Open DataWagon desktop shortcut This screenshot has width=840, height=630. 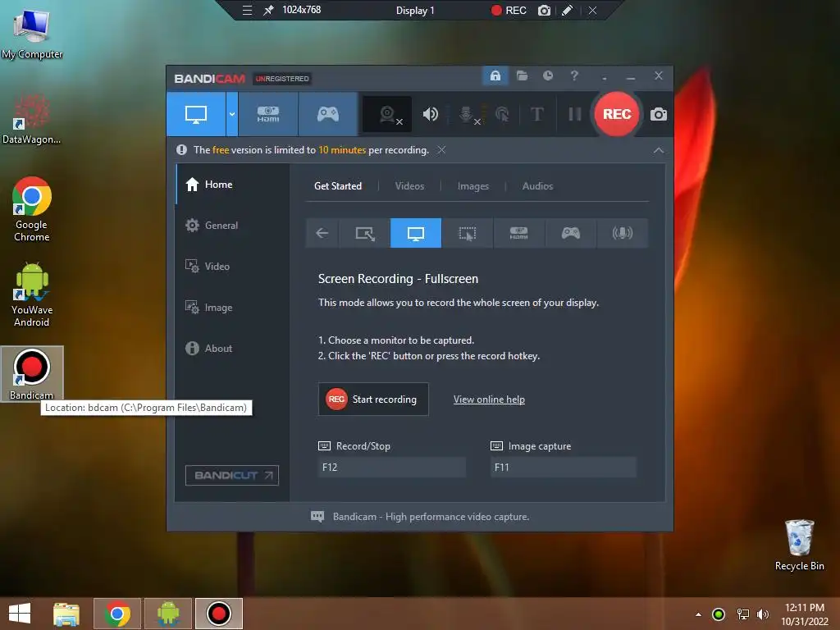click(32, 119)
